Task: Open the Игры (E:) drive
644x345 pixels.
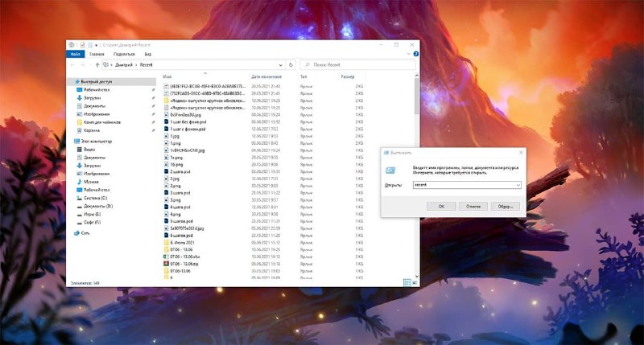Action: [x=92, y=214]
